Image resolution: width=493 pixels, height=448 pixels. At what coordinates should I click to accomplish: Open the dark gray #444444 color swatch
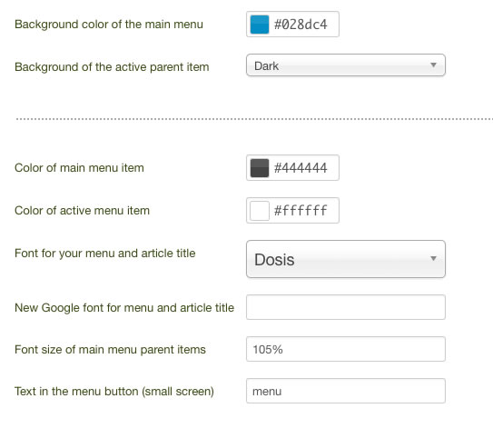pyautogui.click(x=260, y=168)
